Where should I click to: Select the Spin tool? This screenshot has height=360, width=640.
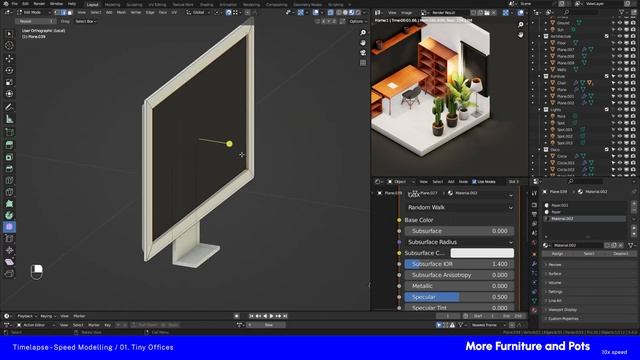pyautogui.click(x=9, y=215)
